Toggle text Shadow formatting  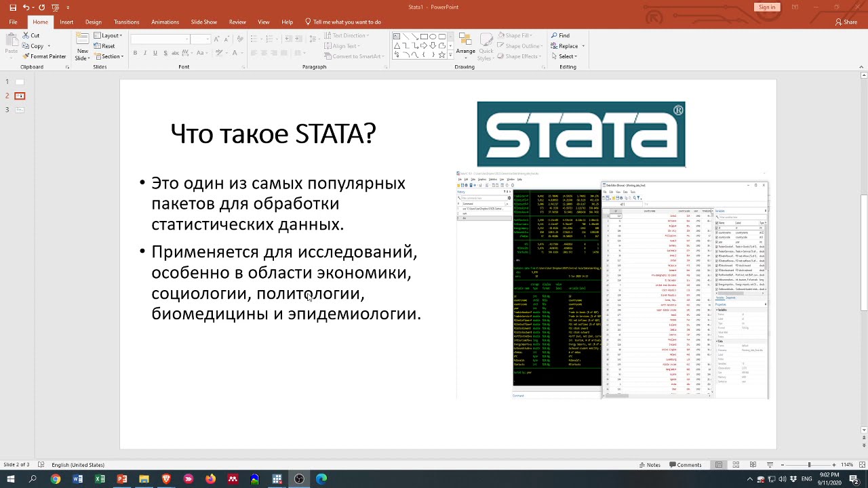point(165,53)
